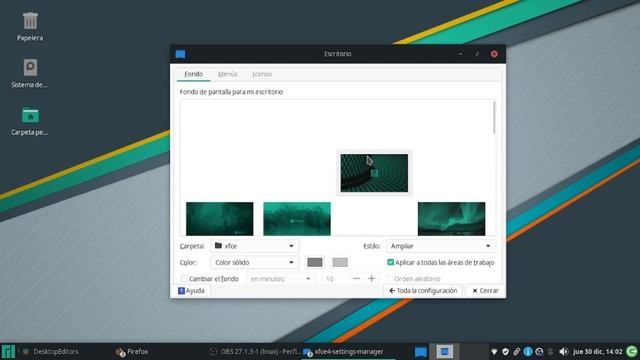The width and height of the screenshot is (640, 360).
Task: Select the teal forest wallpaper thumbnail
Action: (297, 219)
